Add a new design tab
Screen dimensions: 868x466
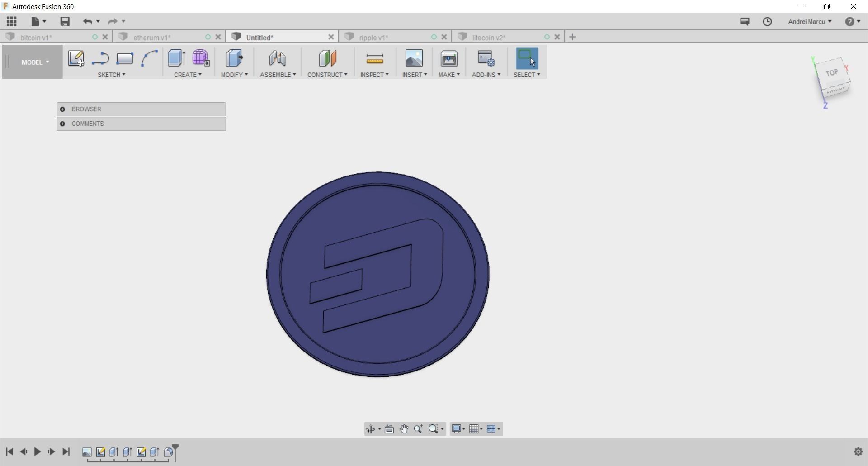[572, 37]
